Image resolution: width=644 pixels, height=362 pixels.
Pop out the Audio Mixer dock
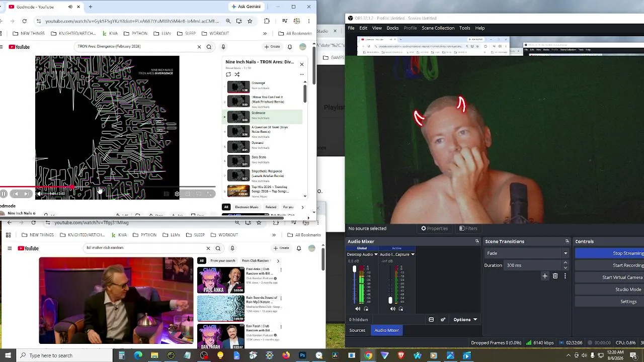point(477,241)
